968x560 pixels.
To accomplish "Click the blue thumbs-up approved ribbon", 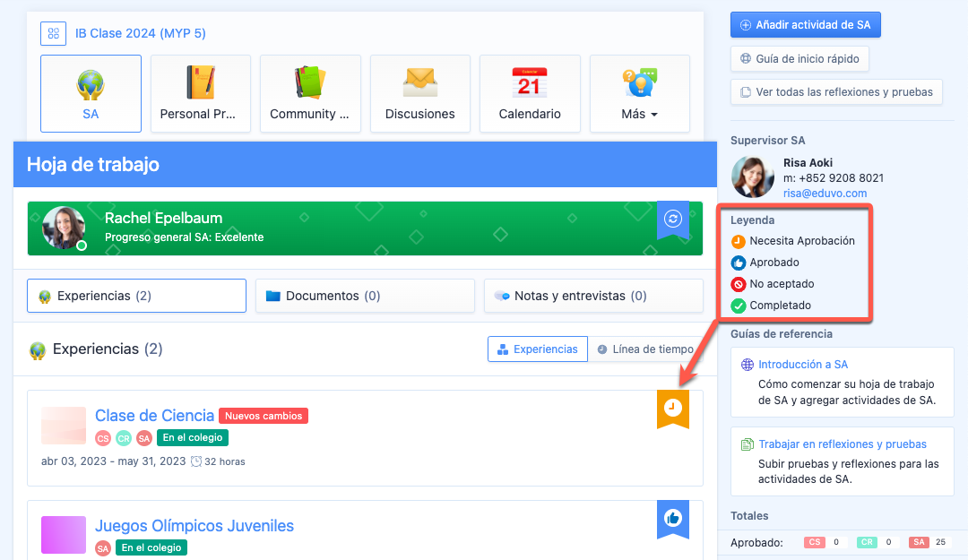I will 673,518.
